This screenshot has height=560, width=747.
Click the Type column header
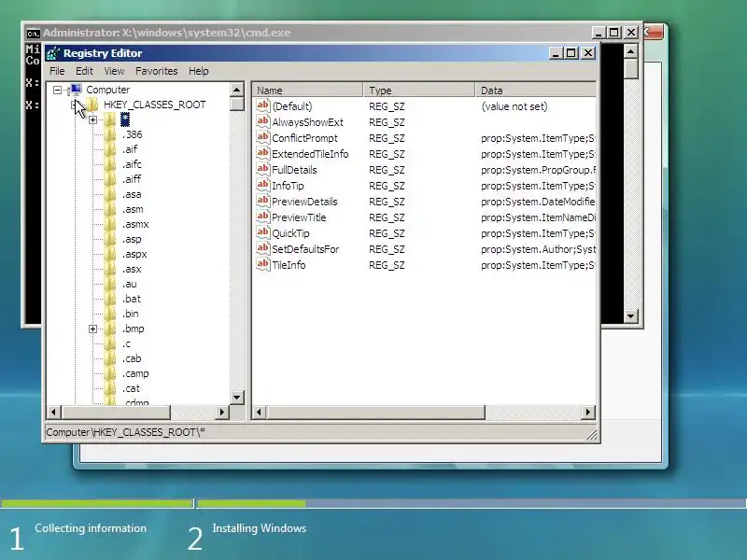pyautogui.click(x=419, y=90)
